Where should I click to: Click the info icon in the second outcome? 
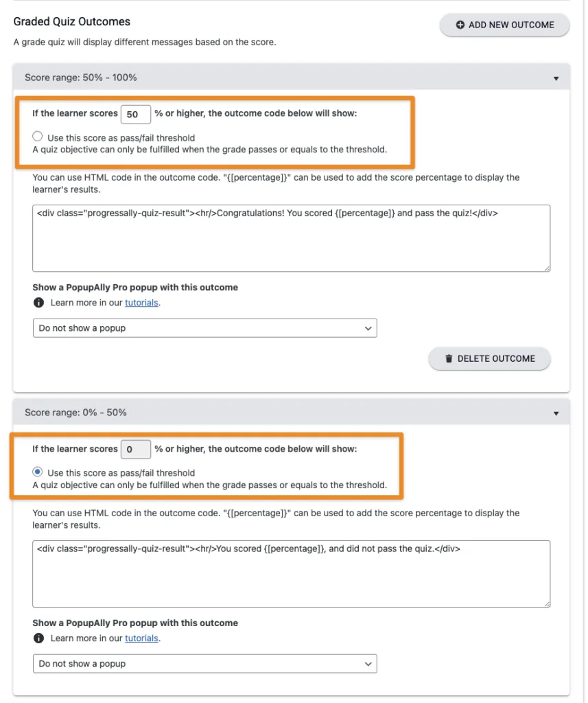(38, 638)
